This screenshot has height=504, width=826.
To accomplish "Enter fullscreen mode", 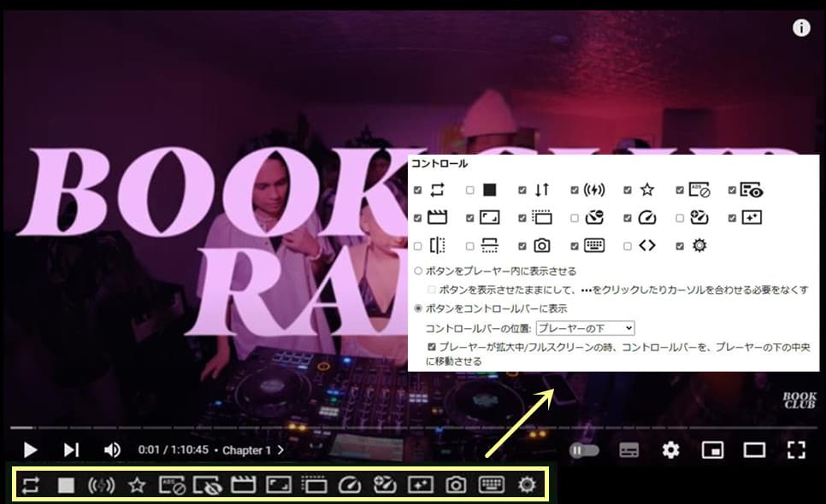I will (796, 450).
